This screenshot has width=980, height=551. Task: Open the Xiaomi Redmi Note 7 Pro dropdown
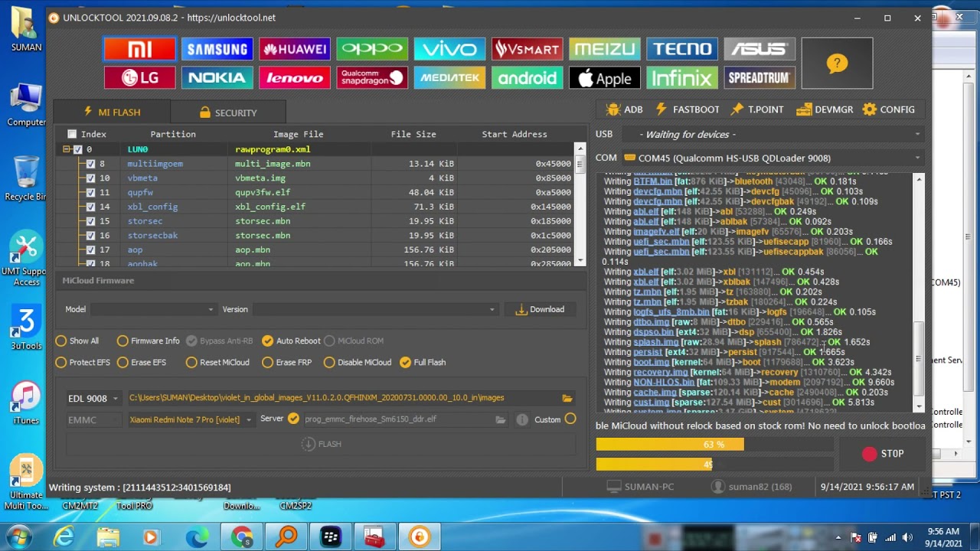pos(189,419)
